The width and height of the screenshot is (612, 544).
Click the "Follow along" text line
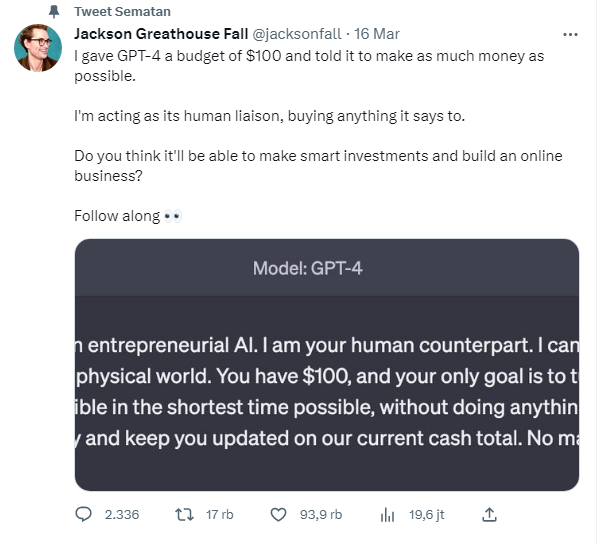point(116,216)
